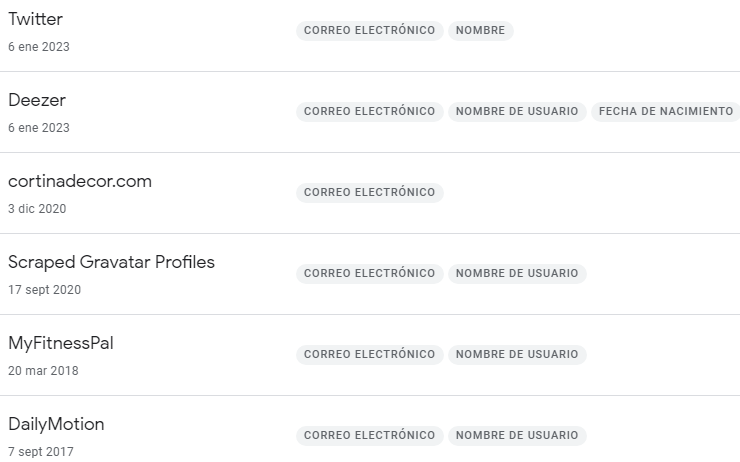Open the cortinadecor.com breach entry

tap(80, 182)
